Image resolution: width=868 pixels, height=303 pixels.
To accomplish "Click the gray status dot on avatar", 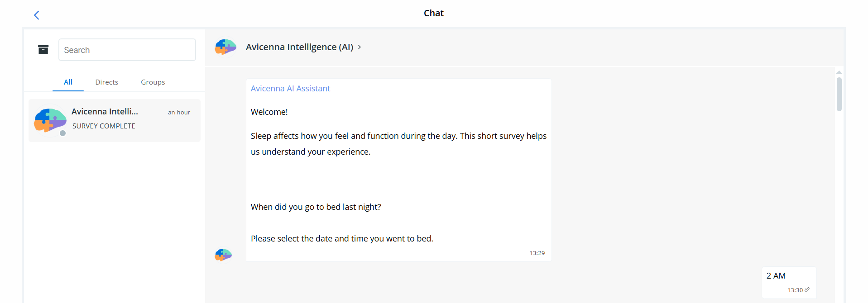I will pyautogui.click(x=63, y=133).
